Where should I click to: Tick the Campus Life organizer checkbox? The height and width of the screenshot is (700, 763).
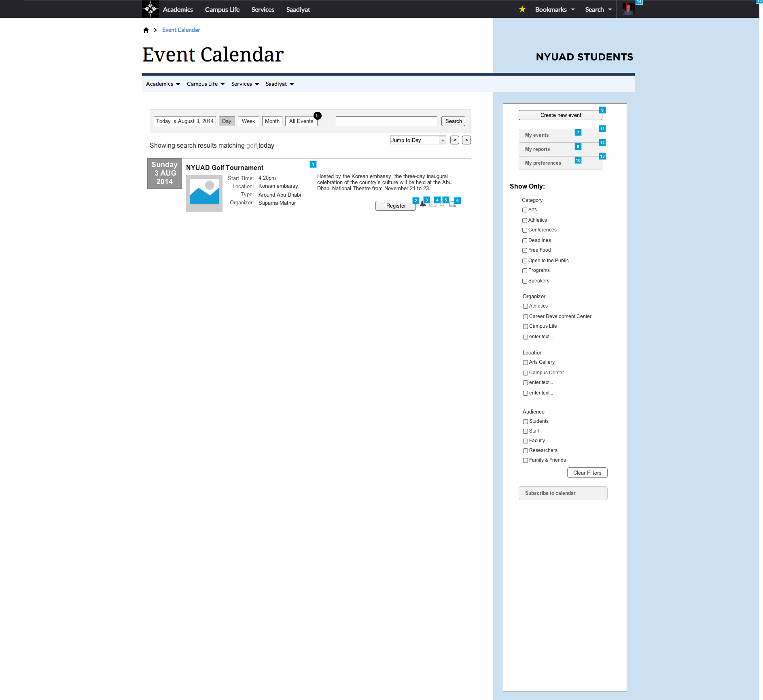tap(526, 327)
